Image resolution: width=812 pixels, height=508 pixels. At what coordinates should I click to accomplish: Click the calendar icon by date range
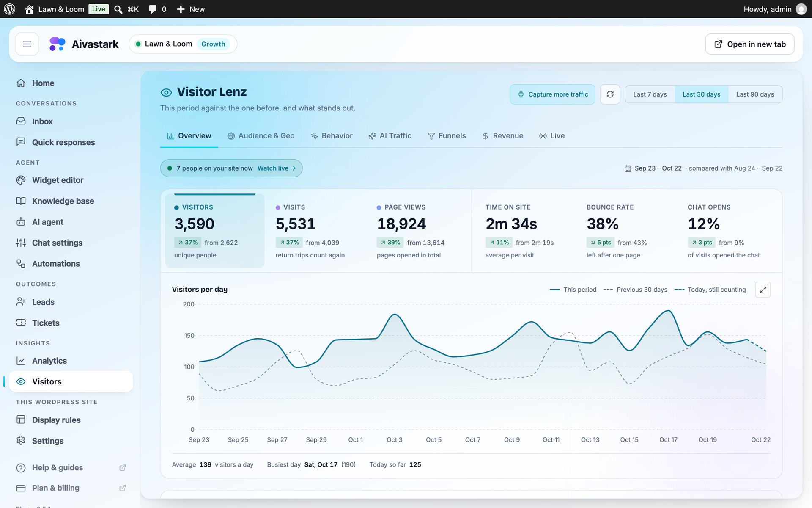point(628,168)
